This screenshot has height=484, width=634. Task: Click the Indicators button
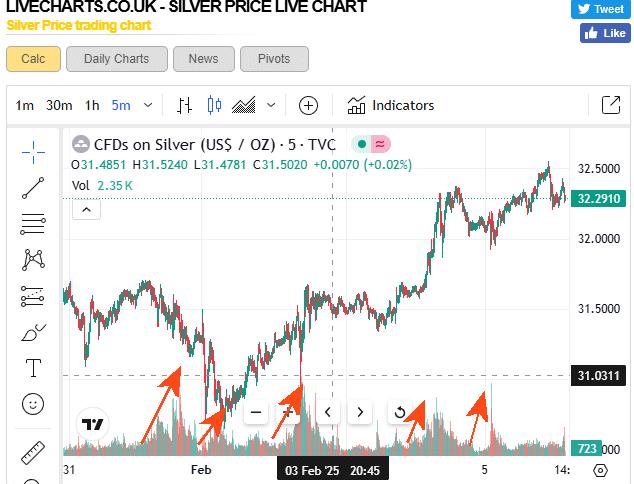click(x=391, y=105)
